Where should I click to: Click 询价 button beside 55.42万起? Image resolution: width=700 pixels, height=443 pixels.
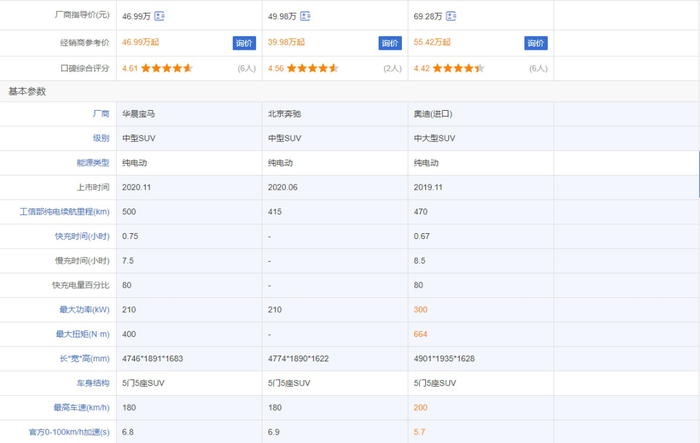[536, 43]
